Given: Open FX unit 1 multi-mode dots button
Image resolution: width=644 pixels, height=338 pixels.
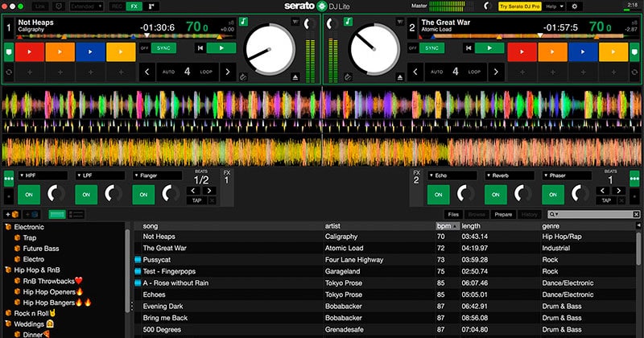Looking at the screenshot, I should pos(9,179).
